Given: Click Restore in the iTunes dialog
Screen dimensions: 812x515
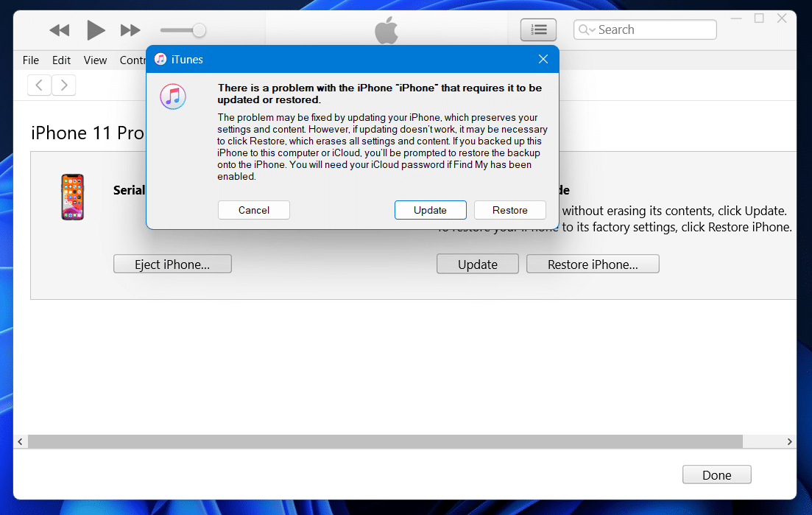Looking at the screenshot, I should point(510,210).
